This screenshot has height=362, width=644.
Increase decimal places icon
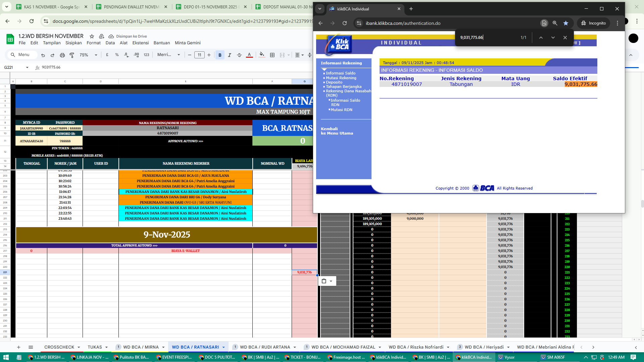coord(136,55)
